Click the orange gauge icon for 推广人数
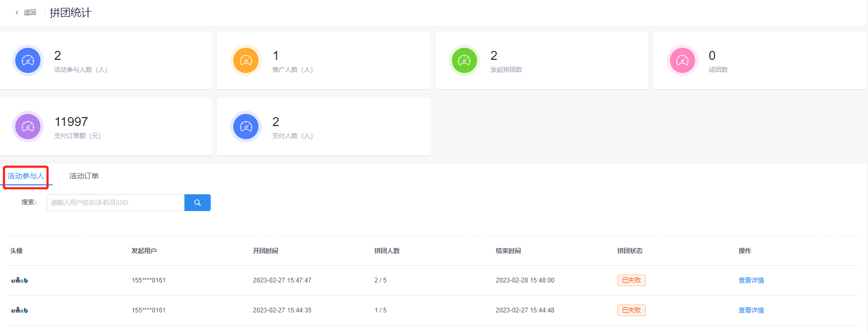 [246, 60]
